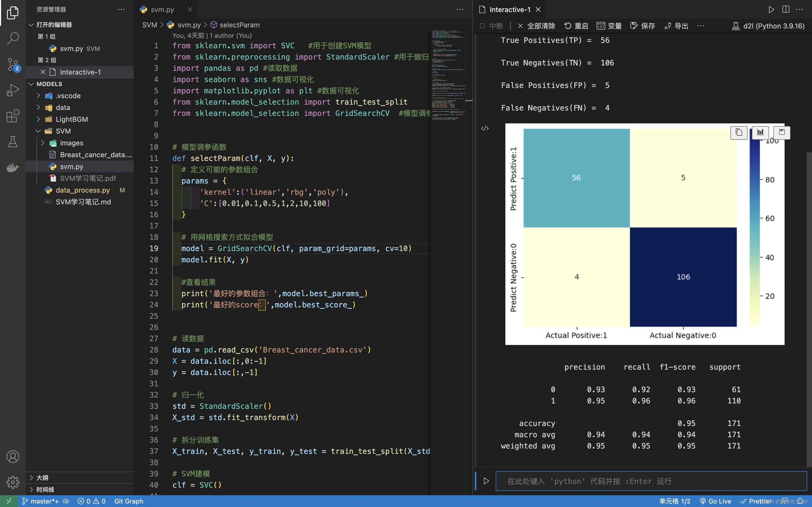Open the Source Control view
812x507 pixels.
pos(13,64)
